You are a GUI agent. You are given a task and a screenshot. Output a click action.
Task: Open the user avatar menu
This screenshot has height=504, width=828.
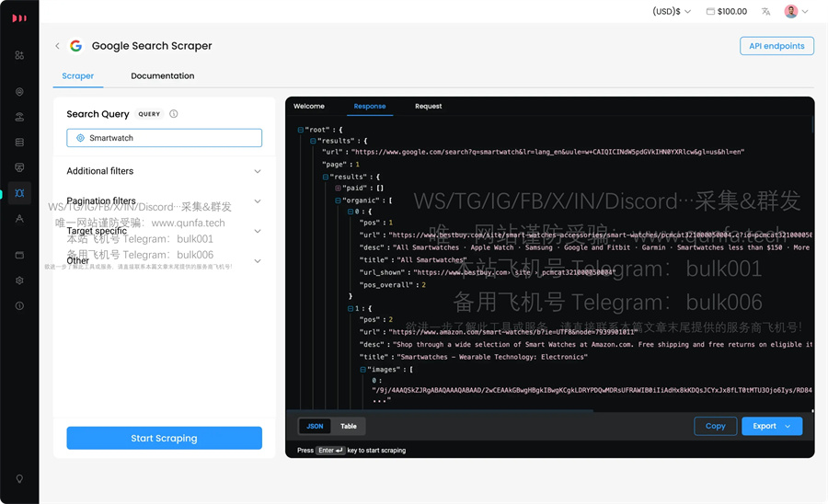(797, 12)
